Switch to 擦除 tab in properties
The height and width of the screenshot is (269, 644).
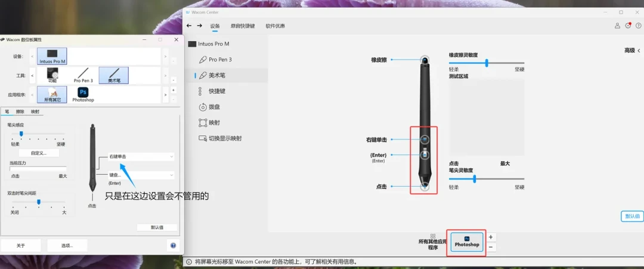point(20,112)
